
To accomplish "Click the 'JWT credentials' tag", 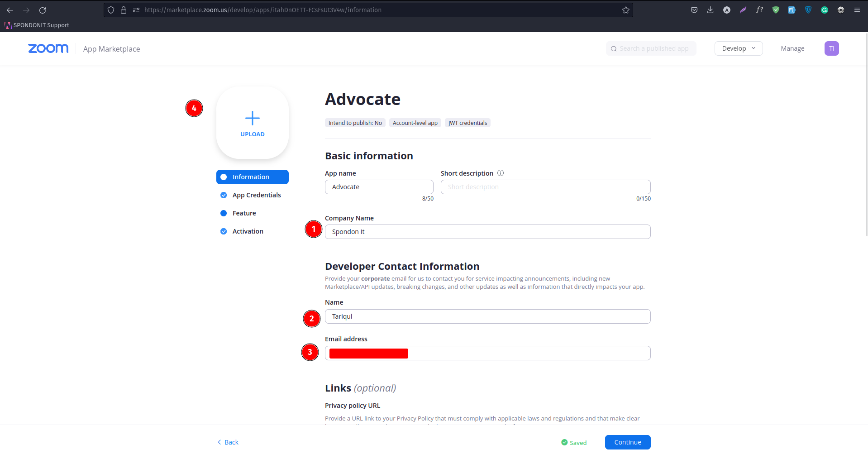I will pyautogui.click(x=467, y=123).
